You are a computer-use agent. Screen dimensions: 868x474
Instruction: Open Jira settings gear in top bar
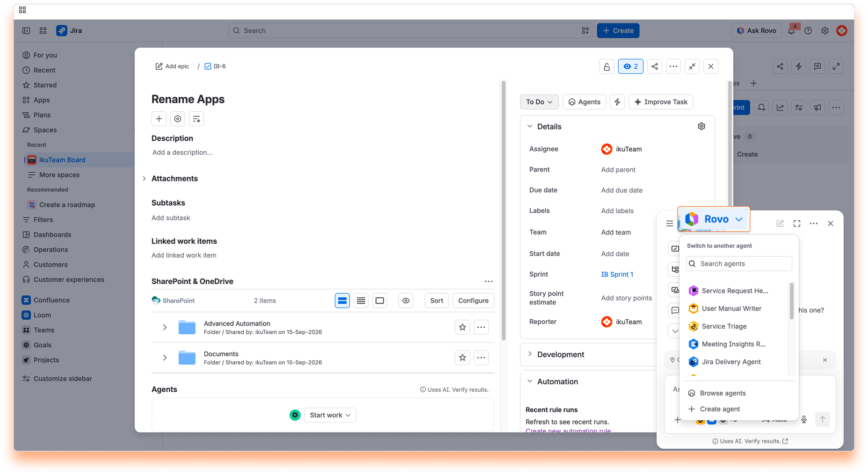(x=825, y=31)
